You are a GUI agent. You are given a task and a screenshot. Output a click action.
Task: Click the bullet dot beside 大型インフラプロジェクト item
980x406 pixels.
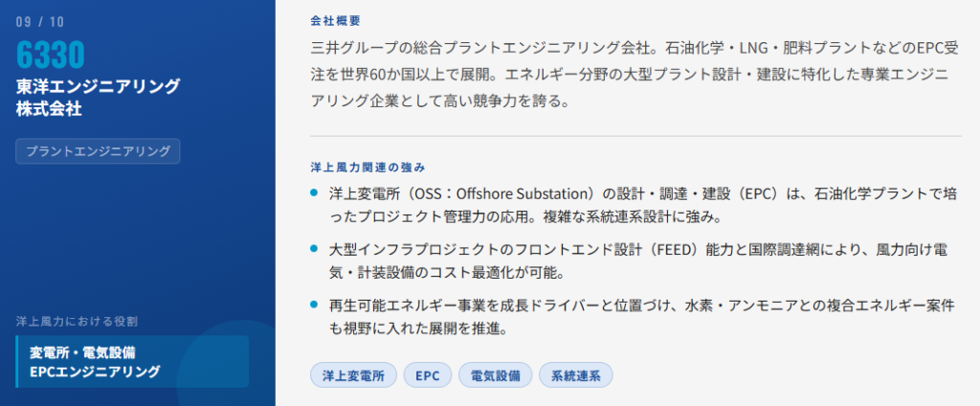click(x=315, y=249)
